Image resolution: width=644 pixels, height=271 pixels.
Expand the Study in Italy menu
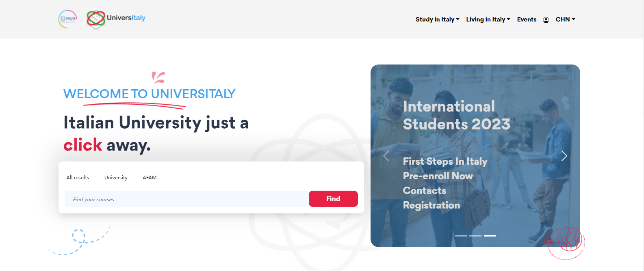pyautogui.click(x=437, y=19)
